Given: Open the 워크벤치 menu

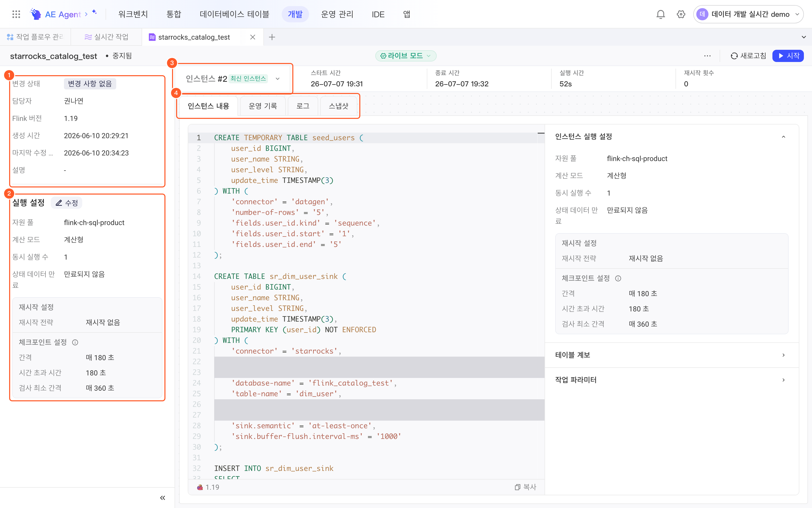Looking at the screenshot, I should [x=133, y=14].
